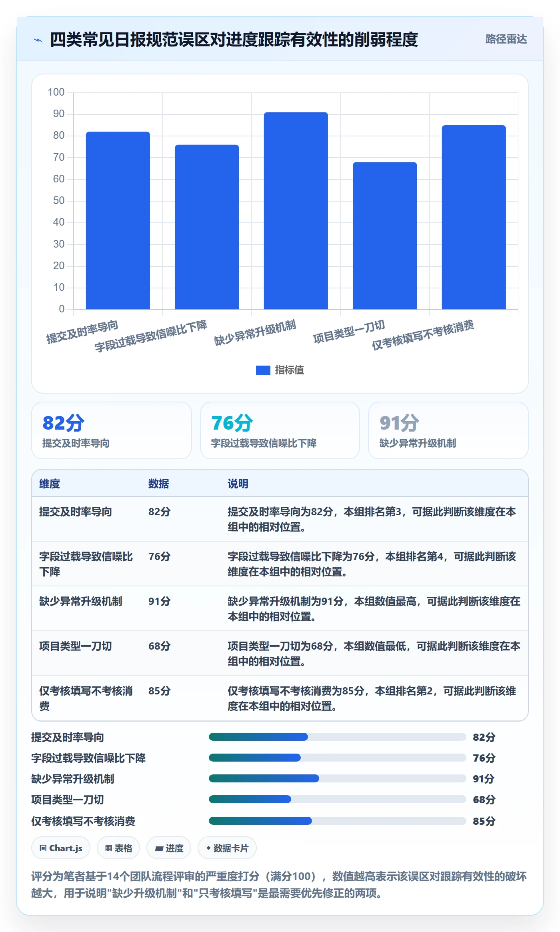Image resolution: width=560 pixels, height=932 pixels.
Task: Click the lightning bolt icon beside the title
Action: click(38, 40)
